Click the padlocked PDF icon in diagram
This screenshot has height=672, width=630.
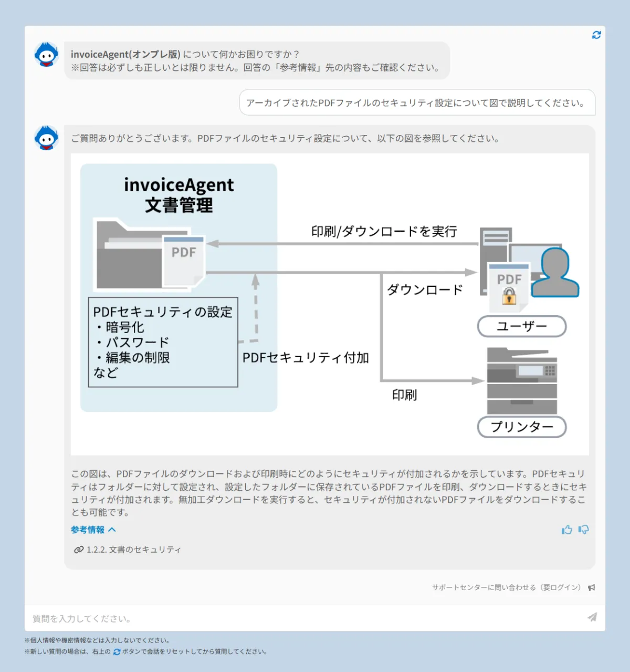[508, 287]
